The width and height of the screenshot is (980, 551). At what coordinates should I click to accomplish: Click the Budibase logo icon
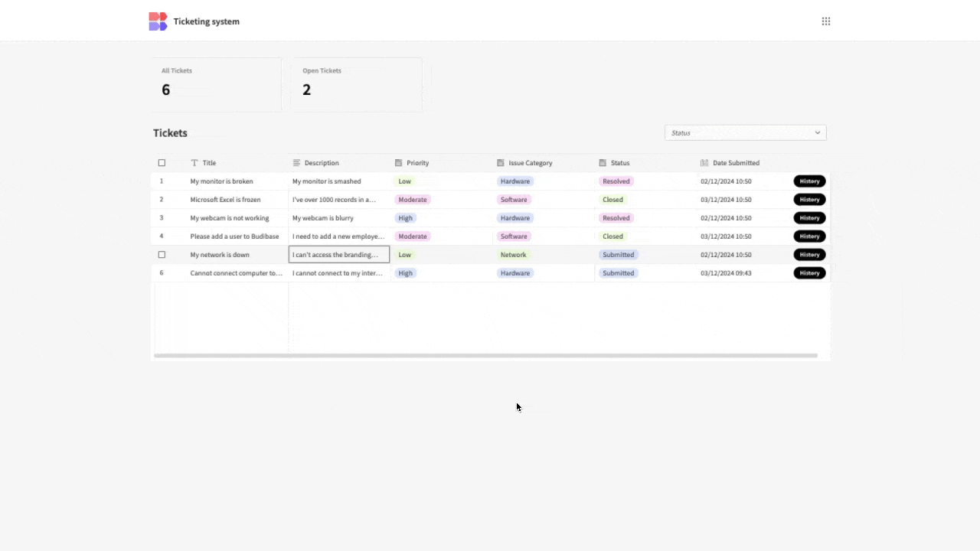[158, 21]
